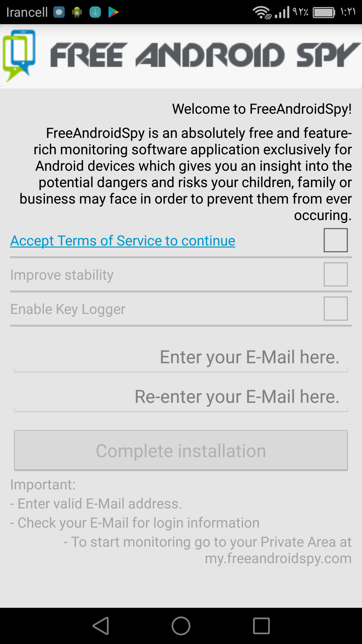362x644 pixels.
Task: Tick the Enable Key Logger checkbox
Action: 336,309
